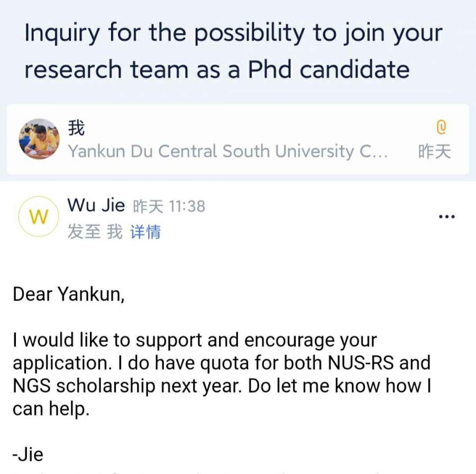Open the "详情" details link

(145, 232)
